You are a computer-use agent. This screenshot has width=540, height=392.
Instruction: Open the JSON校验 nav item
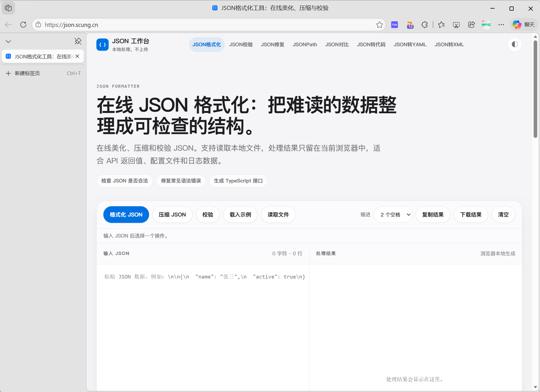click(x=241, y=45)
